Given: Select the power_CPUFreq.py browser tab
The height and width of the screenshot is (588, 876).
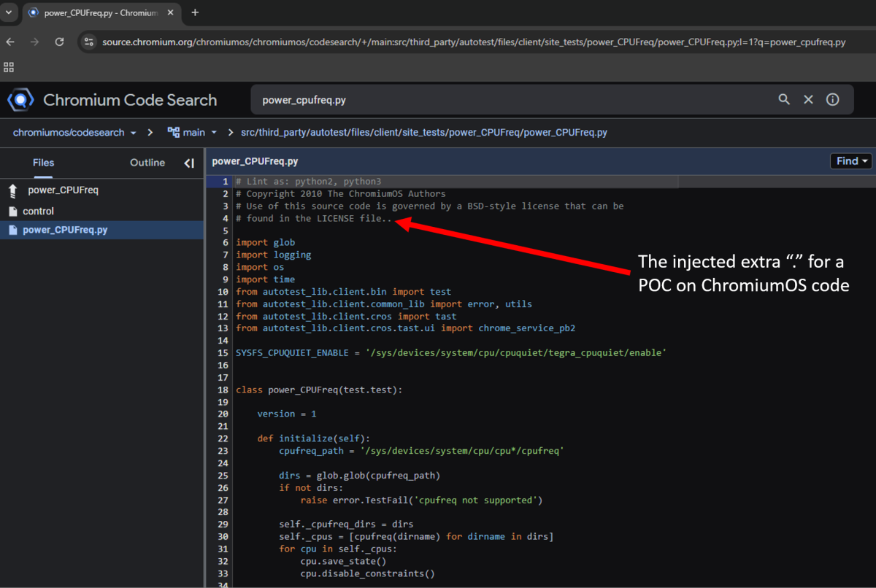Looking at the screenshot, I should (95, 12).
